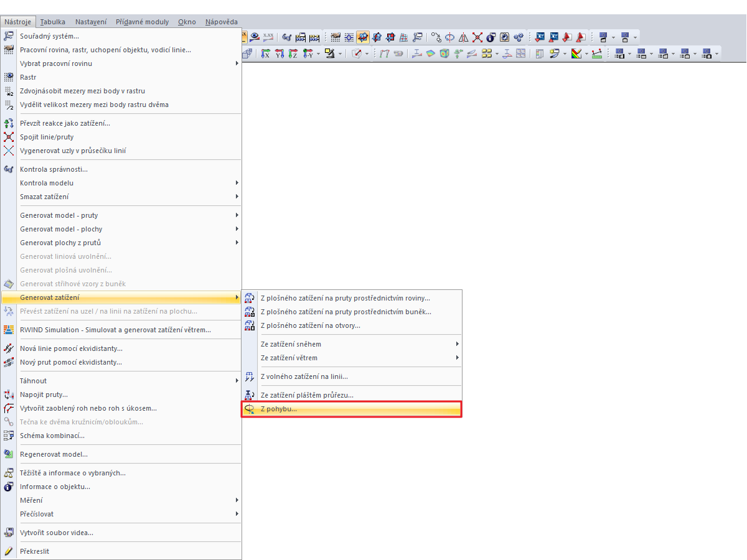This screenshot has height=560, width=747.
Task: Click the binoculars find toolbar icon
Action: click(x=287, y=37)
